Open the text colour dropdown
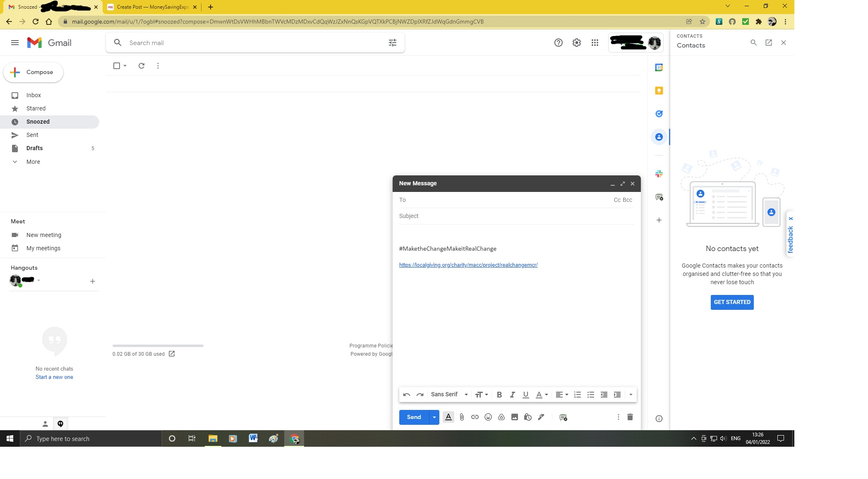The image size is (868, 479). pos(542,395)
